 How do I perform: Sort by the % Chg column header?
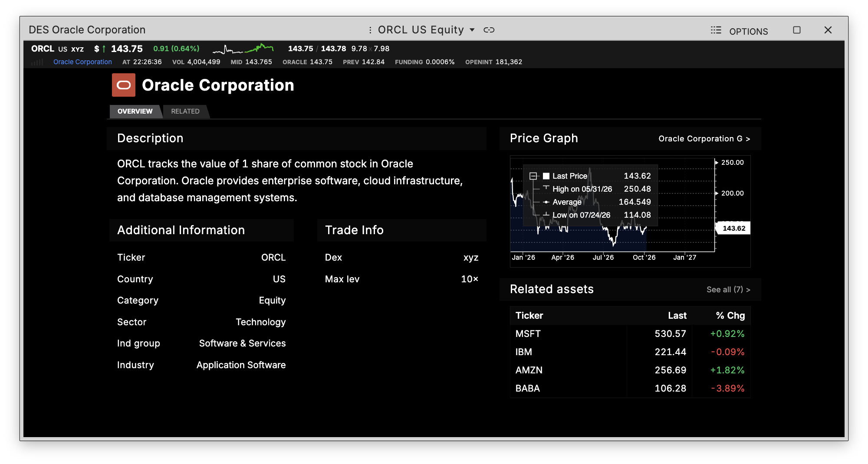[730, 316]
